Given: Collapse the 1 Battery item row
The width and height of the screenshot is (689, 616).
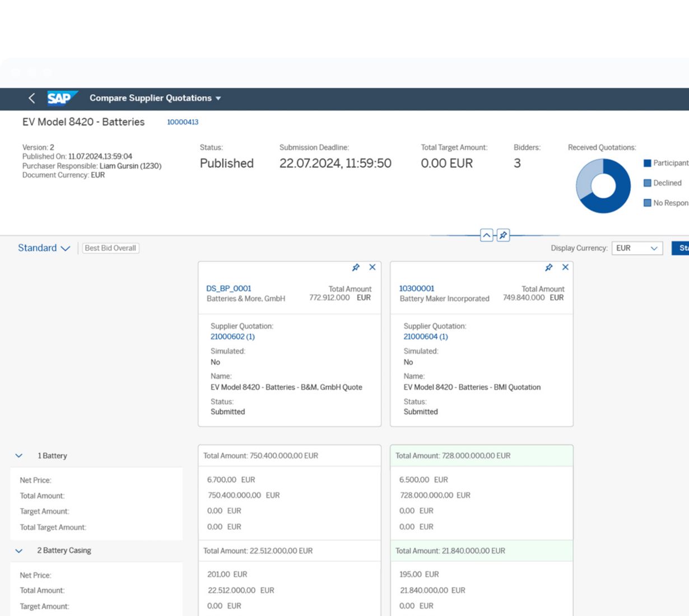Looking at the screenshot, I should pos(19,456).
